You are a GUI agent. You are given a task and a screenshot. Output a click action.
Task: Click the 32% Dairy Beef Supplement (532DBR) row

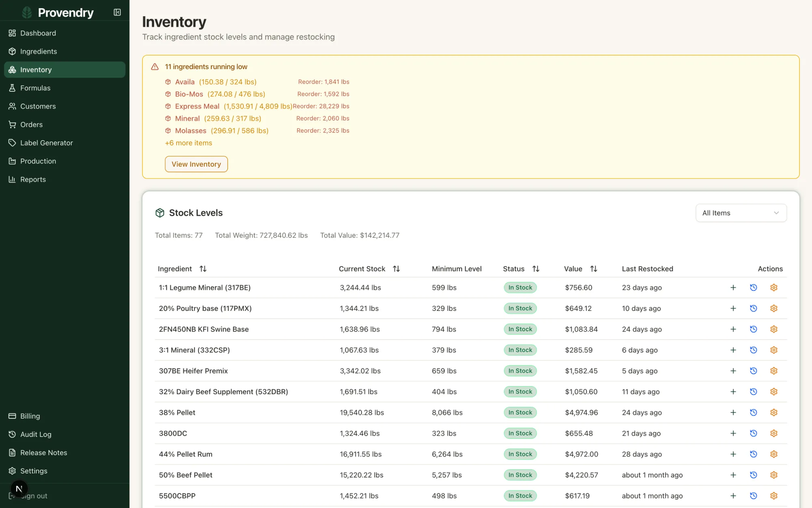471,392
